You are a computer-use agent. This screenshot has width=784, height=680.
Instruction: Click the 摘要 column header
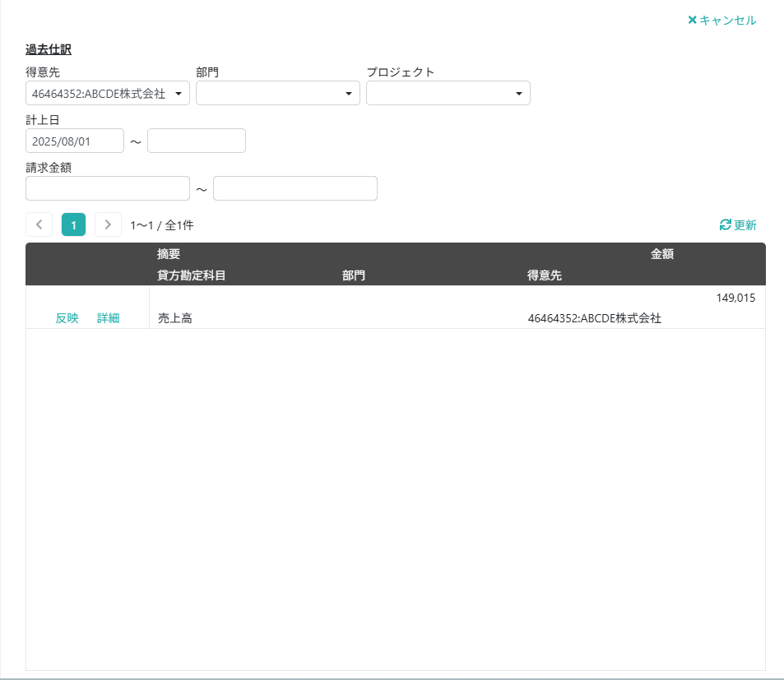click(x=169, y=254)
